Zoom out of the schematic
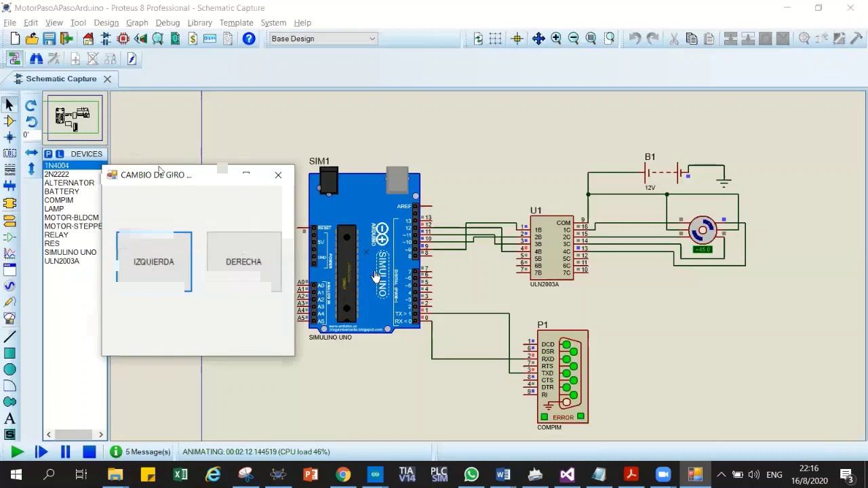Viewport: 868px width, 488px height. tap(574, 39)
